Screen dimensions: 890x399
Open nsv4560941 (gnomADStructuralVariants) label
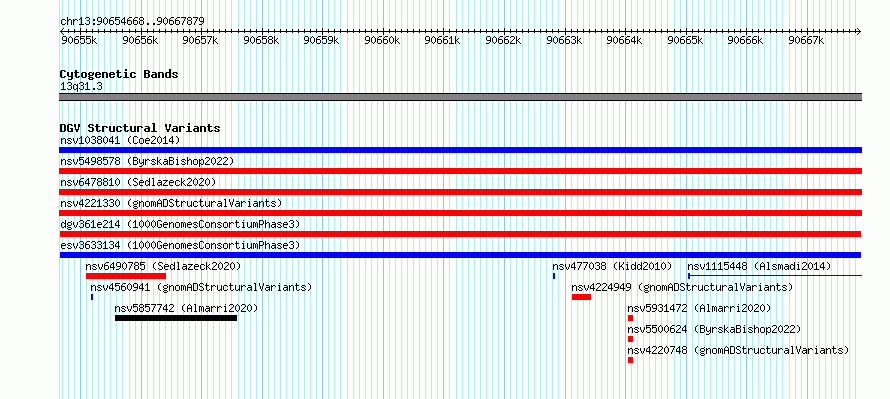(x=201, y=287)
